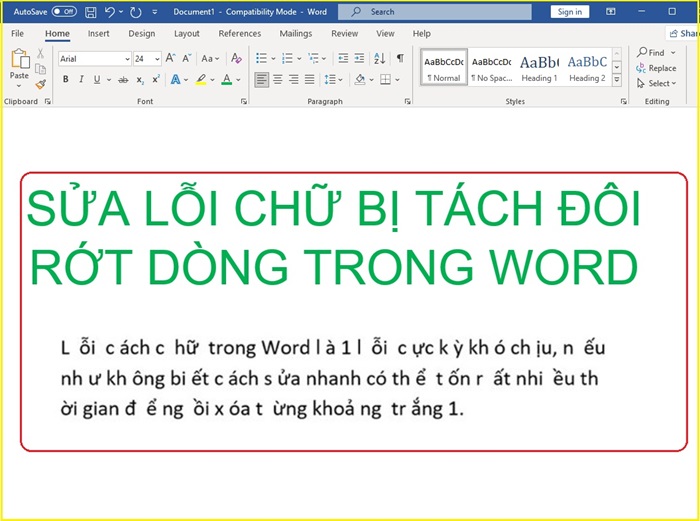
Task: Click the Sort A-Z icon
Action: tap(379, 58)
